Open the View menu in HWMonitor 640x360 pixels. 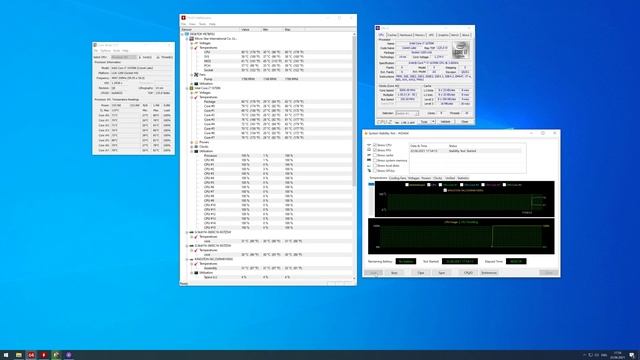[192, 24]
